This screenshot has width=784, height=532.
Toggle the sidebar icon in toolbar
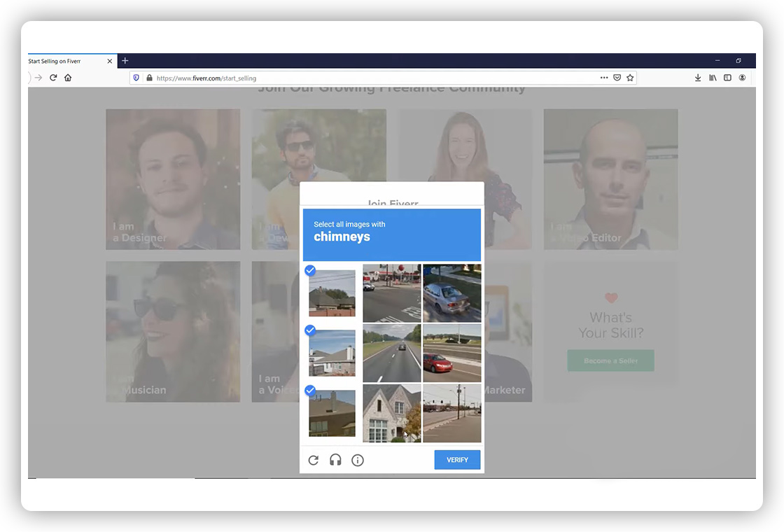tap(727, 78)
